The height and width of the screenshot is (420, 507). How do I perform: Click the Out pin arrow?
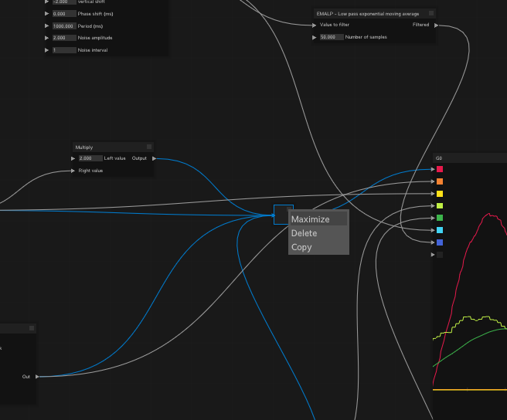pos(37,377)
